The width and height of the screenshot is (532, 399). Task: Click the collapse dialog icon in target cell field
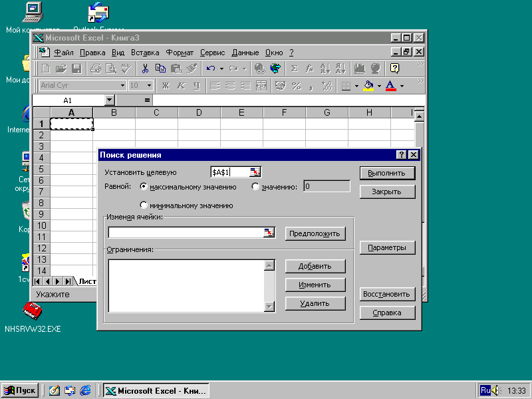[255, 172]
